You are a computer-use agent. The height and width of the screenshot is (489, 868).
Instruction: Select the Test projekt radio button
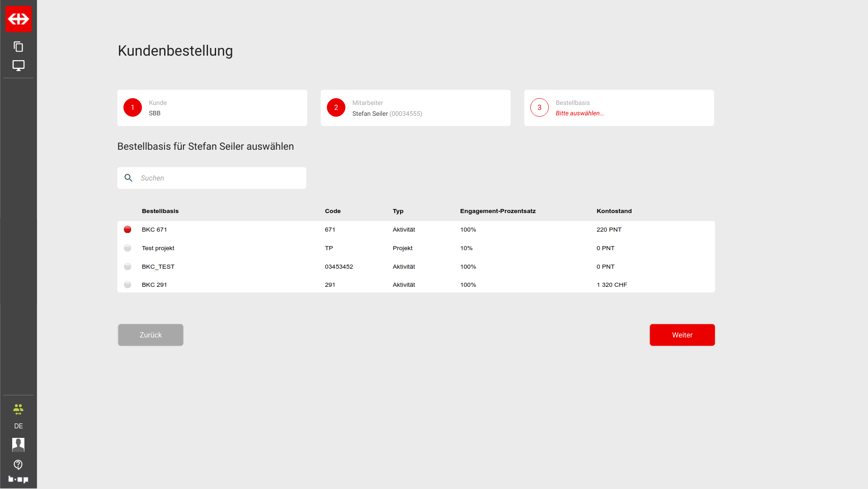point(127,248)
